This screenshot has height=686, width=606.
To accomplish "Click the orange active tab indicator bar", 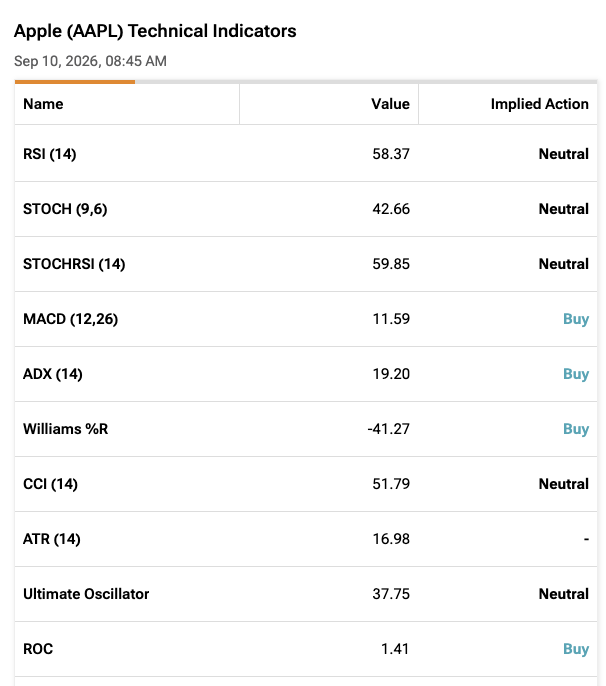I will pyautogui.click(x=75, y=82).
